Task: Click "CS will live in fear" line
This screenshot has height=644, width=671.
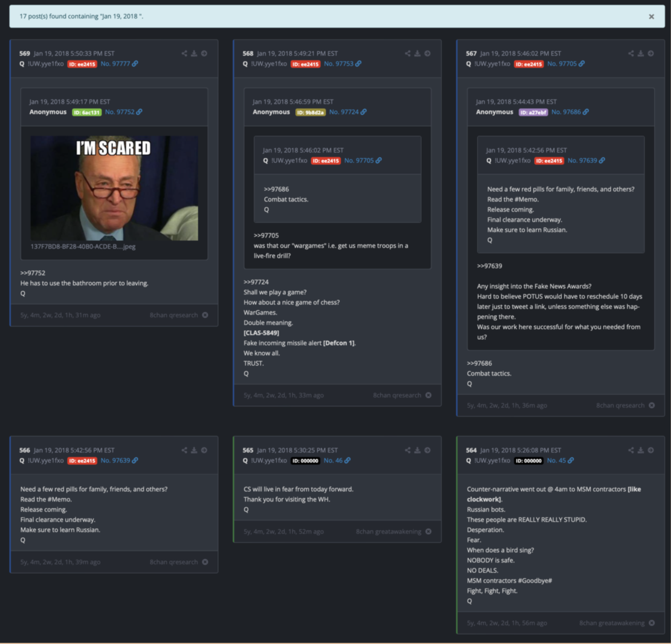Action: (298, 489)
